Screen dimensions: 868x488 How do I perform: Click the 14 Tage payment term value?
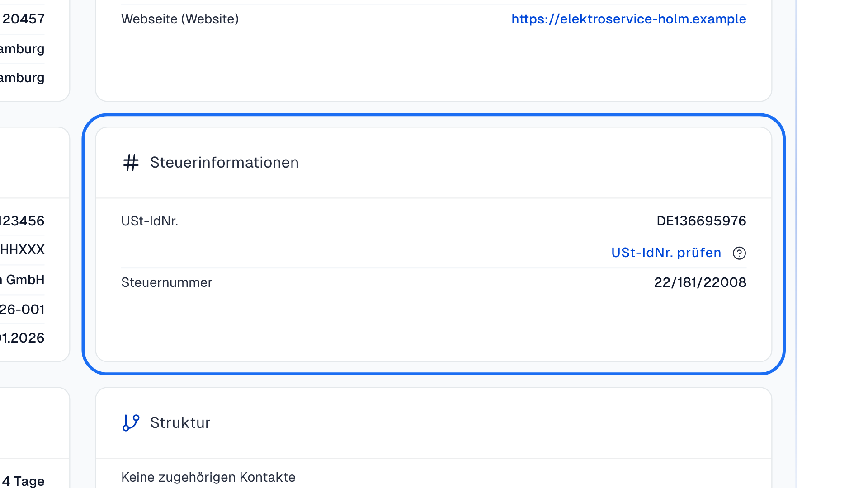tap(22, 481)
